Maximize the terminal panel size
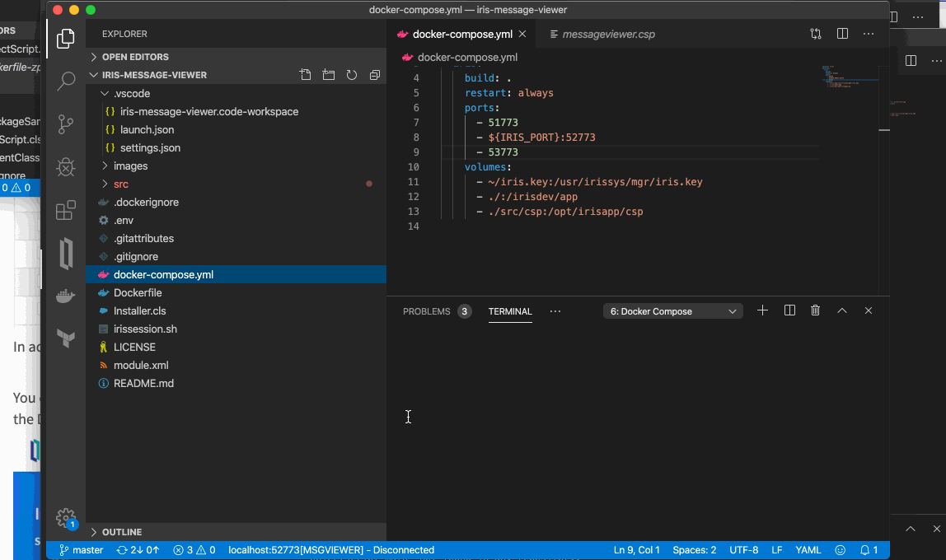This screenshot has width=946, height=560. [841, 310]
